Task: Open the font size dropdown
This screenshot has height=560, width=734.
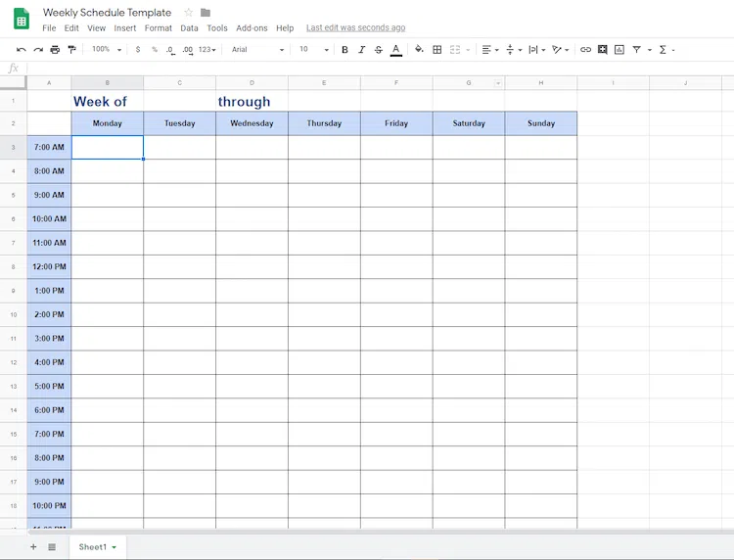Action: pyautogui.click(x=313, y=49)
